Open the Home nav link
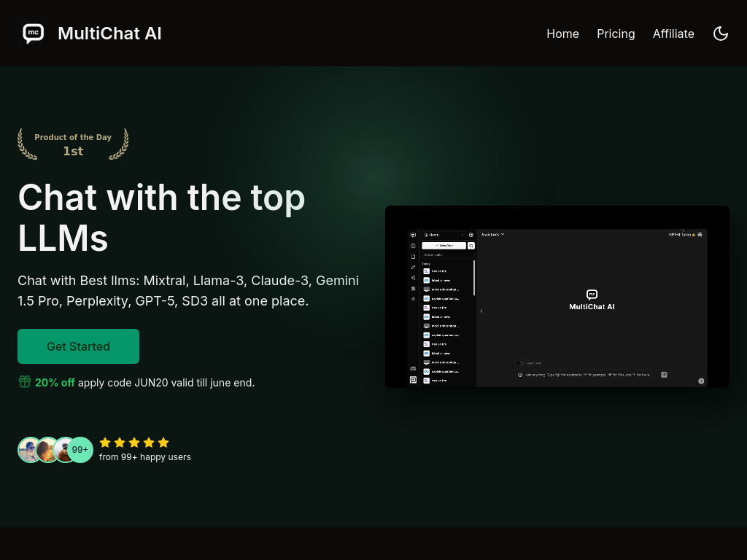 click(562, 34)
